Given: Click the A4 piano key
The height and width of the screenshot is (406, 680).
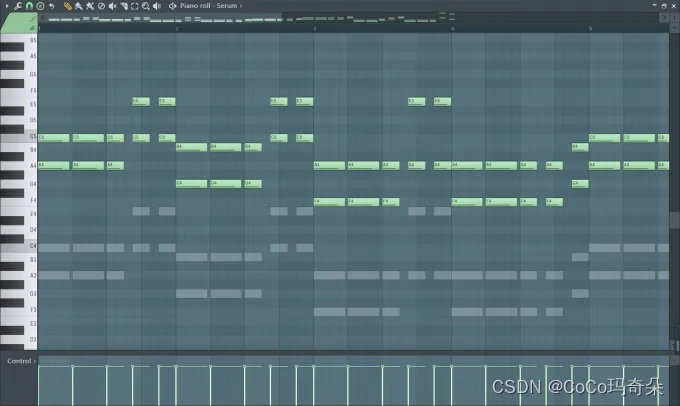Looking at the screenshot, I should coord(30,166).
